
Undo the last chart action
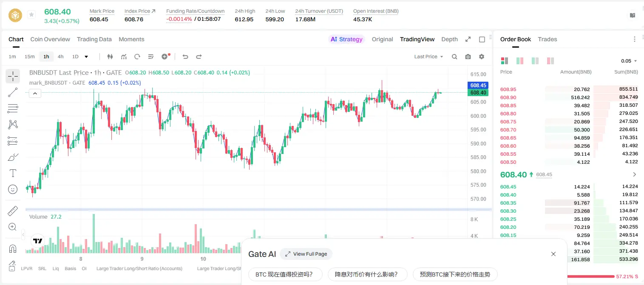coord(185,57)
